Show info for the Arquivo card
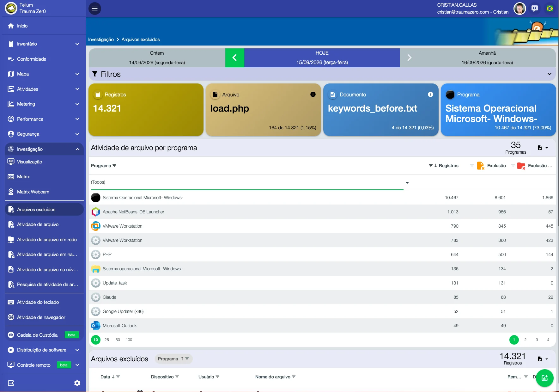Image resolution: width=559 pixels, height=392 pixels. (313, 95)
